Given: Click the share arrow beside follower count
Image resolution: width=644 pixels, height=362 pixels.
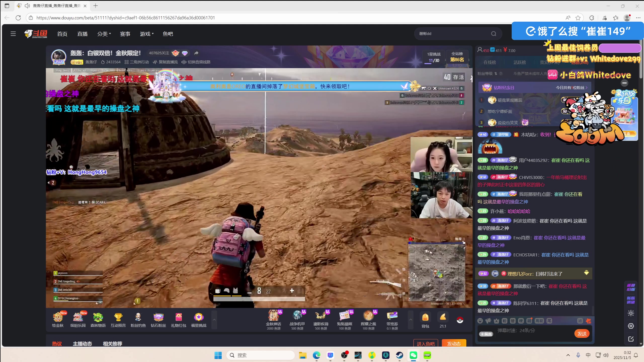Looking at the screenshot, I should point(196,53).
